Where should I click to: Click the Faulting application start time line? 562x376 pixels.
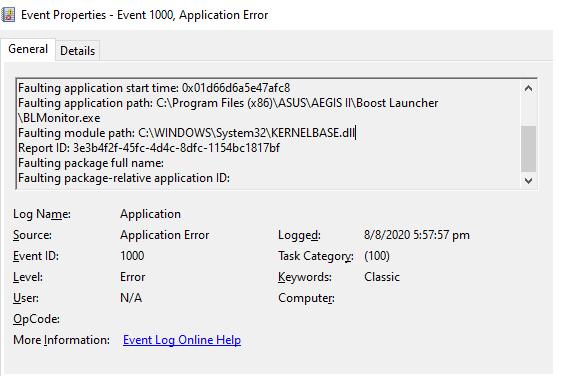[154, 88]
